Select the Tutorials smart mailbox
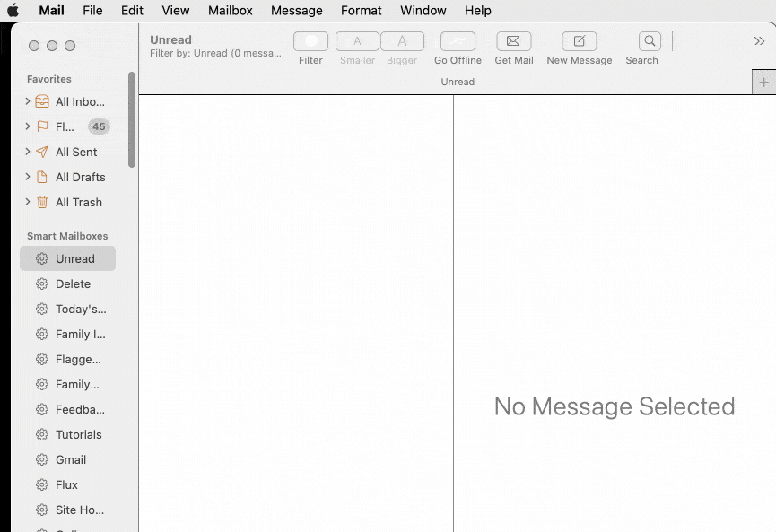 click(68, 434)
